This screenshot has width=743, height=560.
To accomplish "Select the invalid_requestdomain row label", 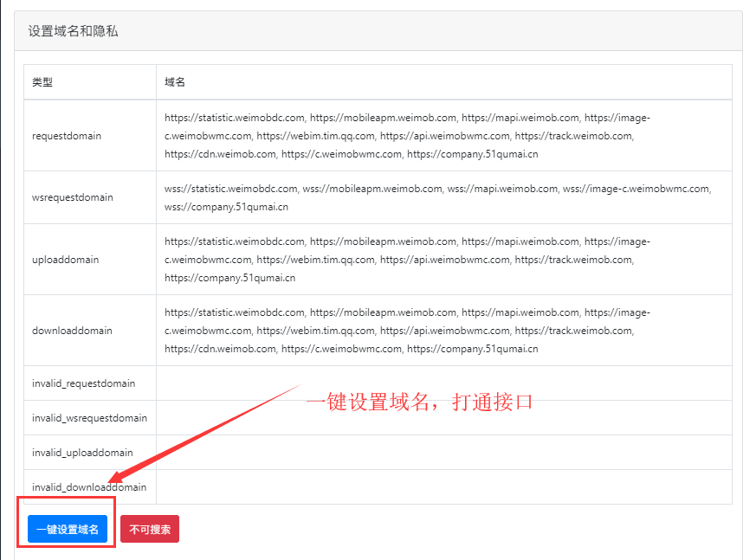I will point(83,383).
